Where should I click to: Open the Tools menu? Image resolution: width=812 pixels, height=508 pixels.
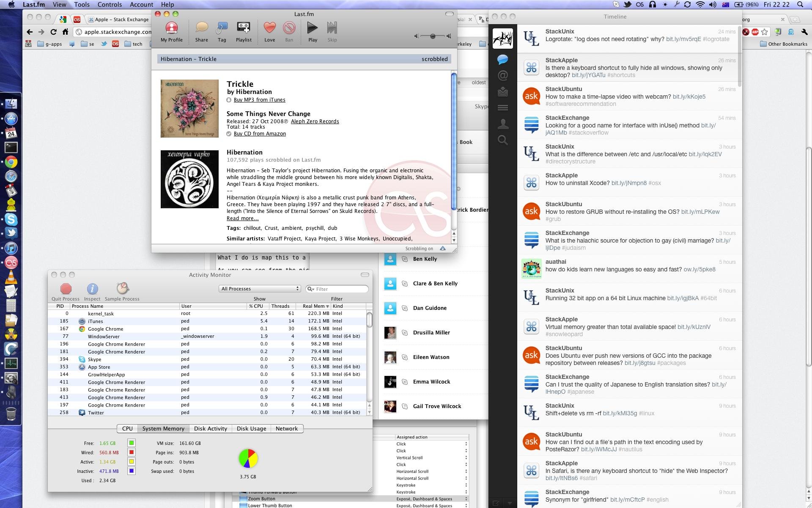pyautogui.click(x=82, y=5)
